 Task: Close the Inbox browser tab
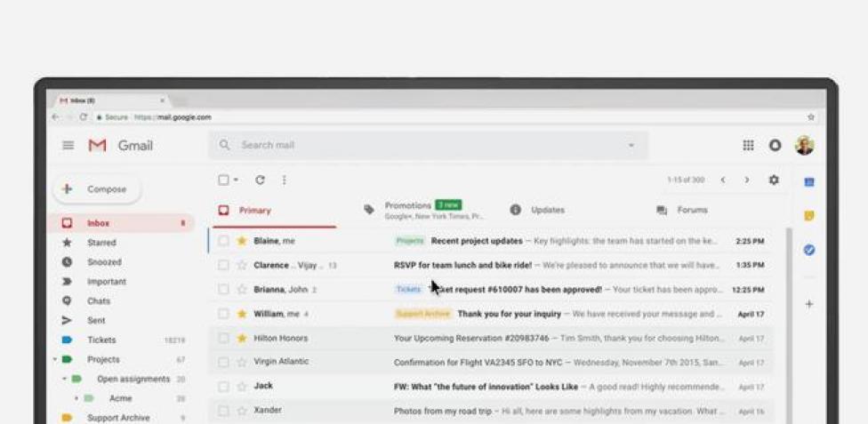point(162,100)
